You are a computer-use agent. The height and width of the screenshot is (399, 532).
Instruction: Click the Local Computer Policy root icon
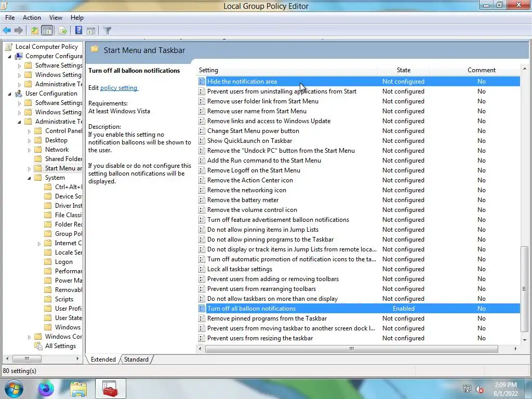click(9, 47)
